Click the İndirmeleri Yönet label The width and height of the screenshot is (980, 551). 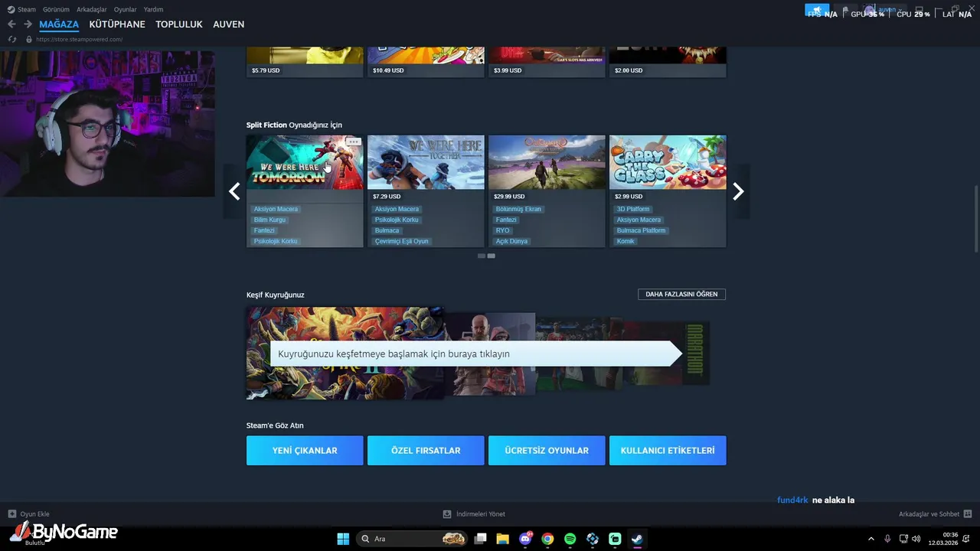[x=481, y=514]
